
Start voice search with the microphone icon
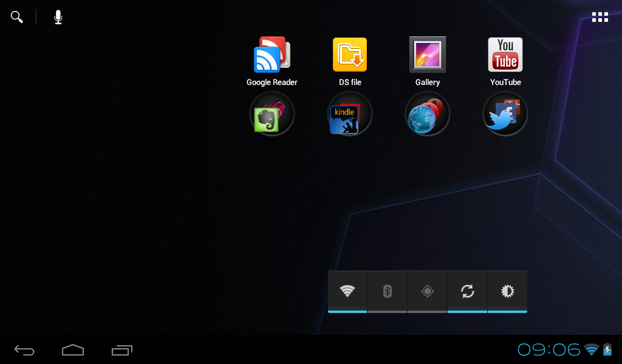[58, 16]
